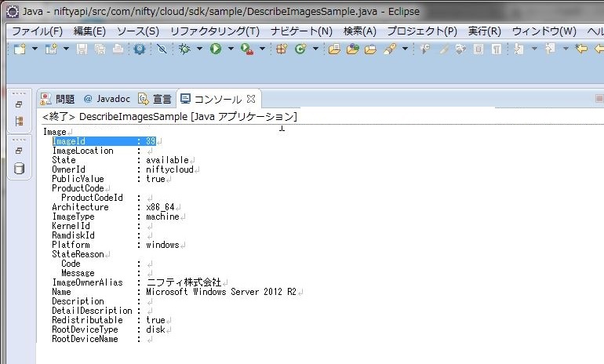Open the ファイル(F) menu
Image resolution: width=604 pixels, height=364 pixels.
[38, 31]
